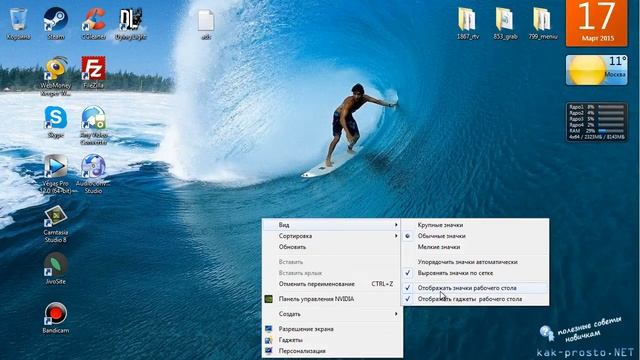640x360 pixels.
Task: Open the Сортировка menu entry
Action: (x=332, y=236)
